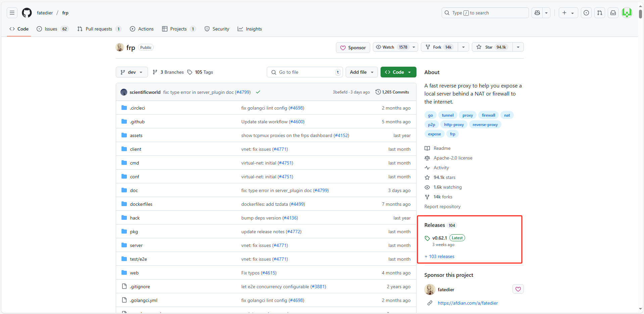Open the issues icon in header
The height and width of the screenshot is (314, 644).
[x=586, y=13]
